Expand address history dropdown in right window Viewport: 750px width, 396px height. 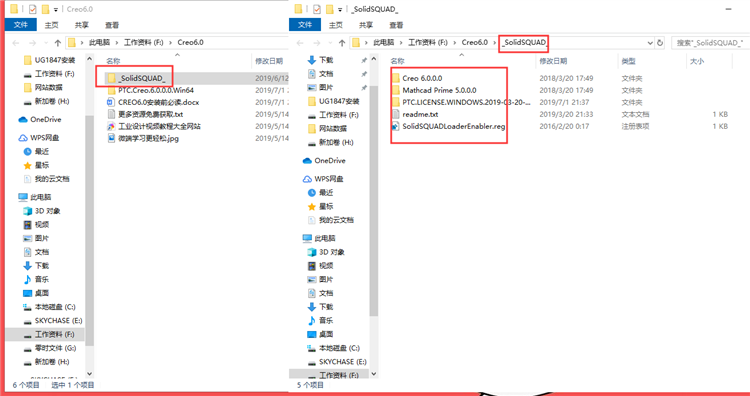click(x=650, y=43)
